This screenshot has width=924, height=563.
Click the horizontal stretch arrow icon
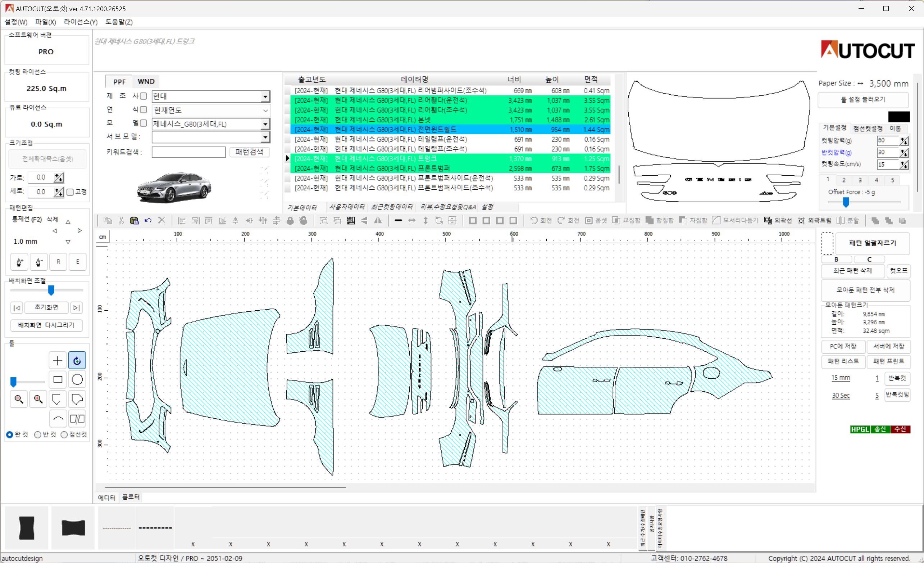(412, 220)
